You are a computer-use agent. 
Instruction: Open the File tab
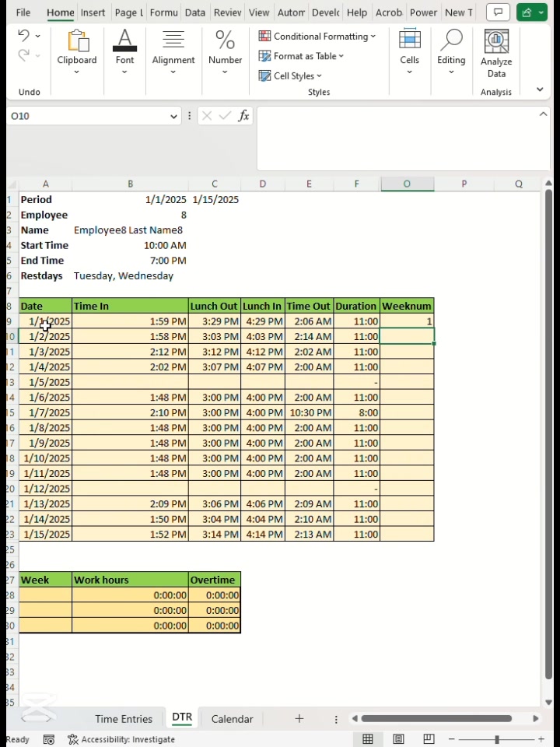(23, 12)
